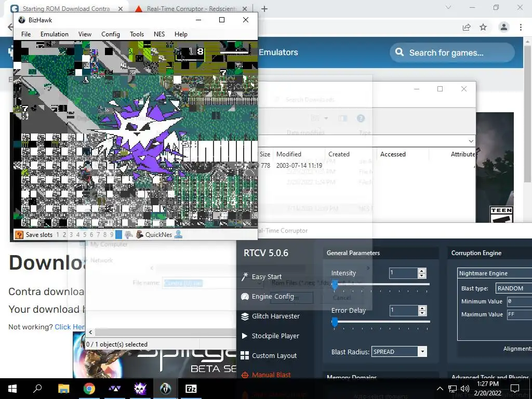Open the Blast Radius SPREAD dropdown

click(x=399, y=352)
